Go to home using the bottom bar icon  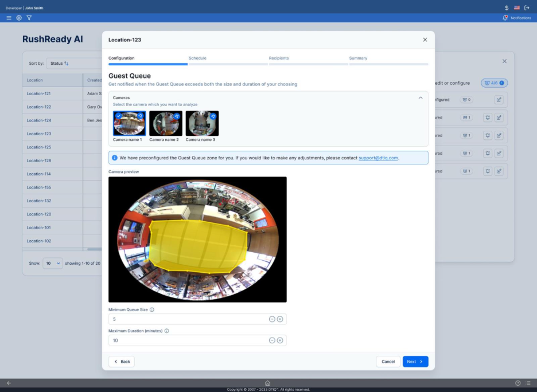click(x=267, y=383)
